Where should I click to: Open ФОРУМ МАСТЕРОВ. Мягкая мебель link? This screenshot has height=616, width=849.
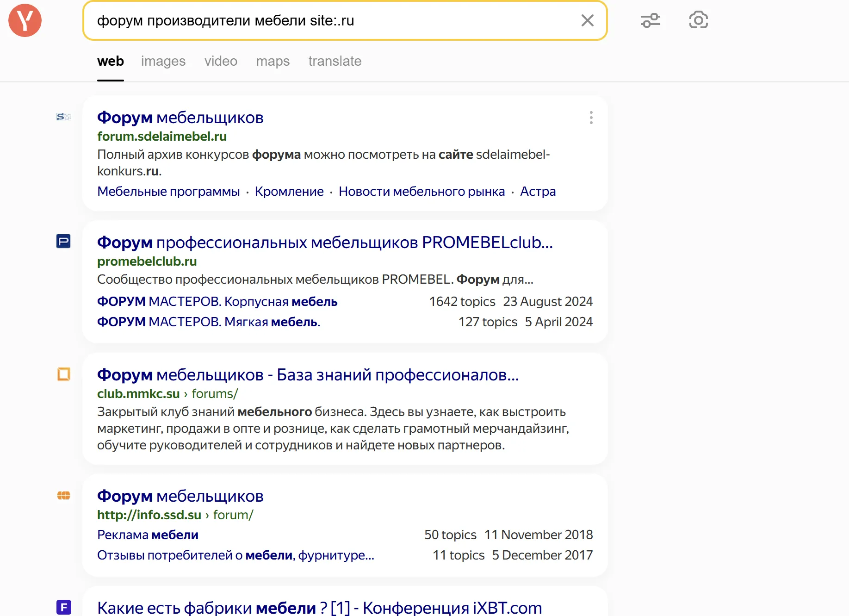click(x=209, y=322)
